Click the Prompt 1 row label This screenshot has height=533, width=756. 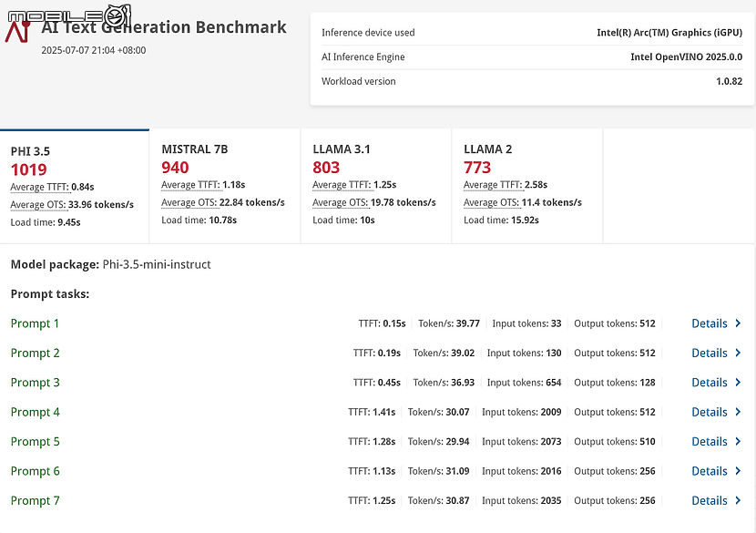(35, 323)
